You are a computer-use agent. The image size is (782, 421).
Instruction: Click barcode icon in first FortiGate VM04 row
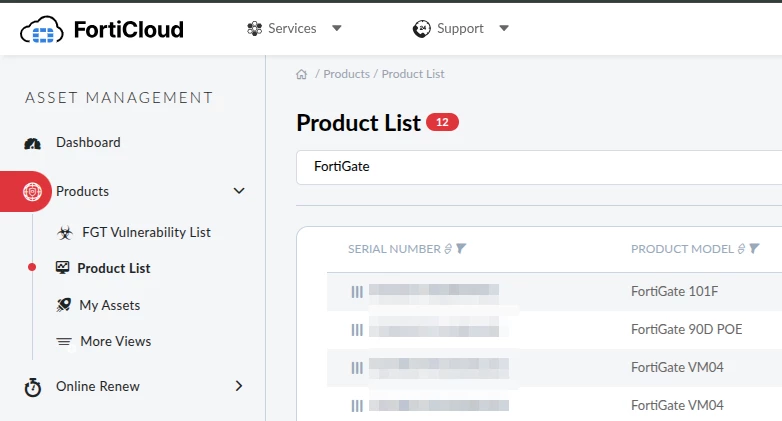click(357, 368)
